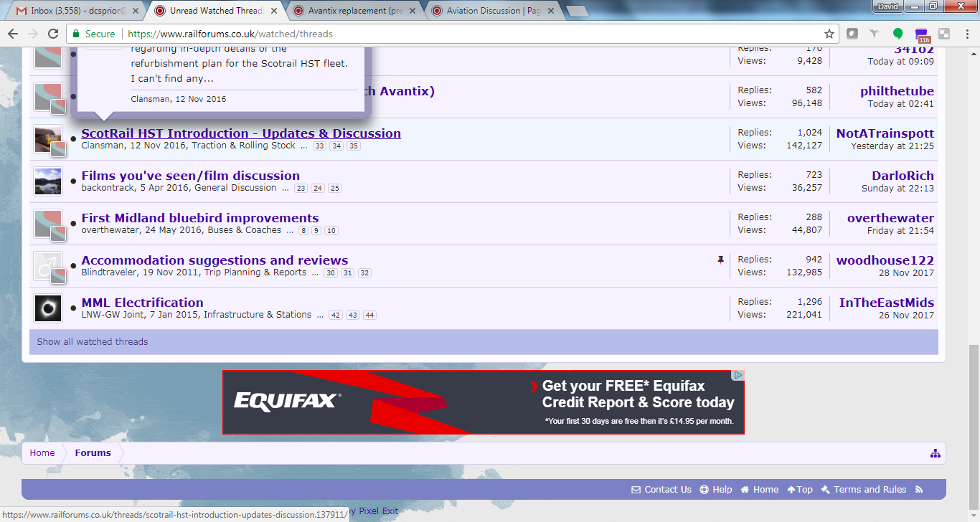
Task: Go to page 35 of ScotRail thread
Action: (x=354, y=146)
